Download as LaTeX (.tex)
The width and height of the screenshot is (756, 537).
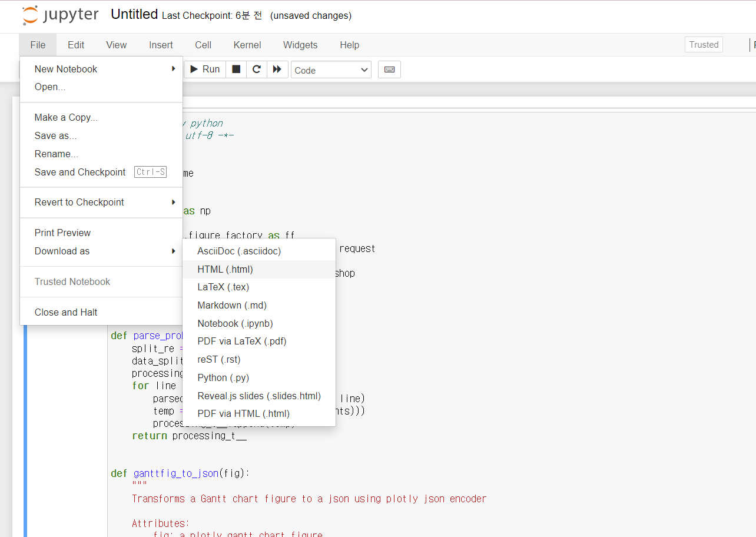click(259, 287)
